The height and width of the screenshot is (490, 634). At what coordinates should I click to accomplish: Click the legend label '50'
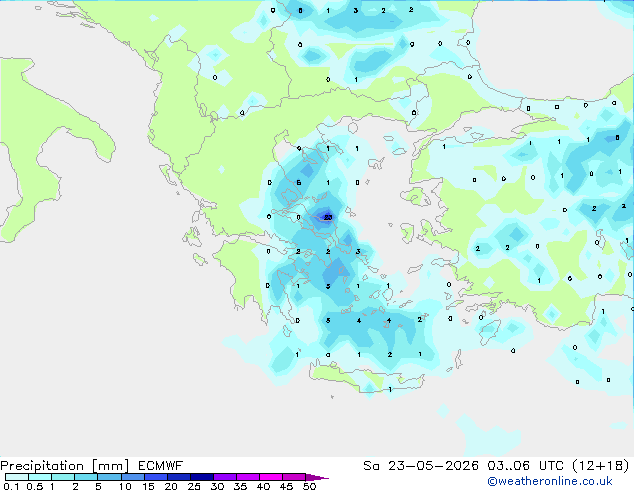click(x=309, y=486)
